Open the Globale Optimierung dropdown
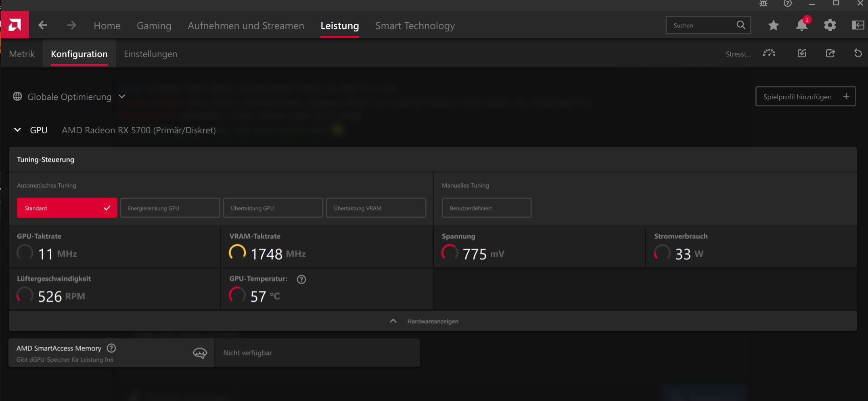Viewport: 868px width, 401px height. (122, 97)
